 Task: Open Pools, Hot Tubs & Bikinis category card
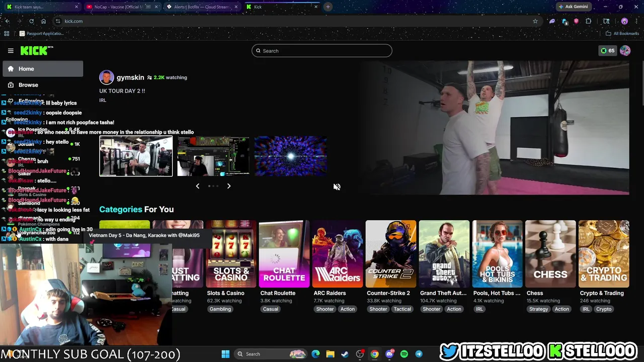tap(498, 254)
